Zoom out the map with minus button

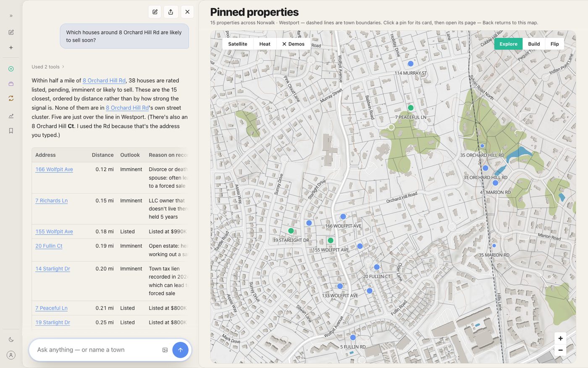point(560,350)
